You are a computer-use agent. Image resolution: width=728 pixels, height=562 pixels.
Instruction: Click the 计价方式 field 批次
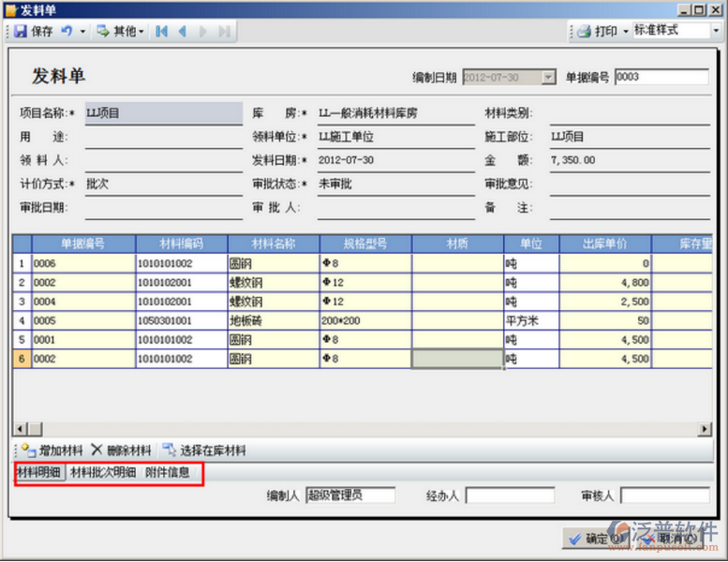pos(164,185)
